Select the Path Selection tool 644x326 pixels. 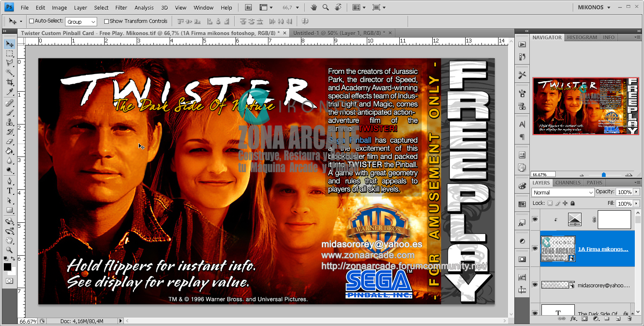(x=10, y=200)
